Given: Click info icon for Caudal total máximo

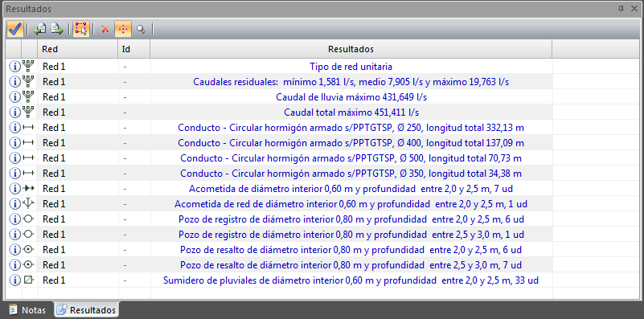Looking at the screenshot, I should pyautogui.click(x=14, y=112).
